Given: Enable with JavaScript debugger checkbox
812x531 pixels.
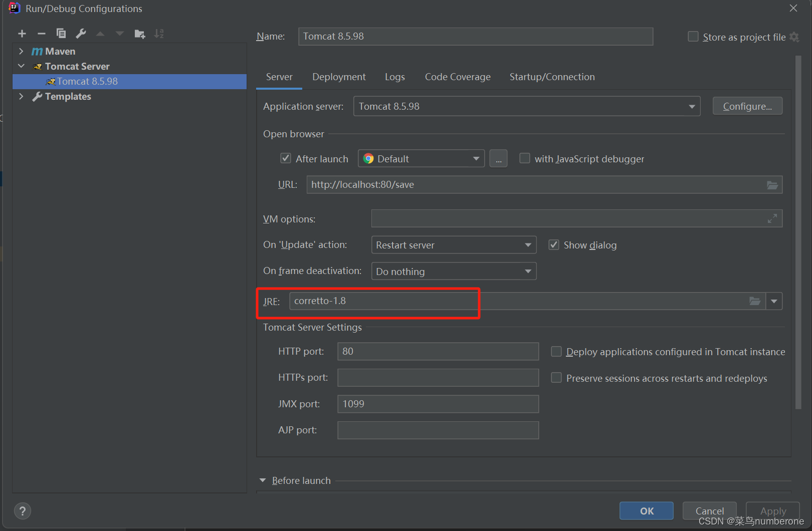Looking at the screenshot, I should tap(524, 158).
